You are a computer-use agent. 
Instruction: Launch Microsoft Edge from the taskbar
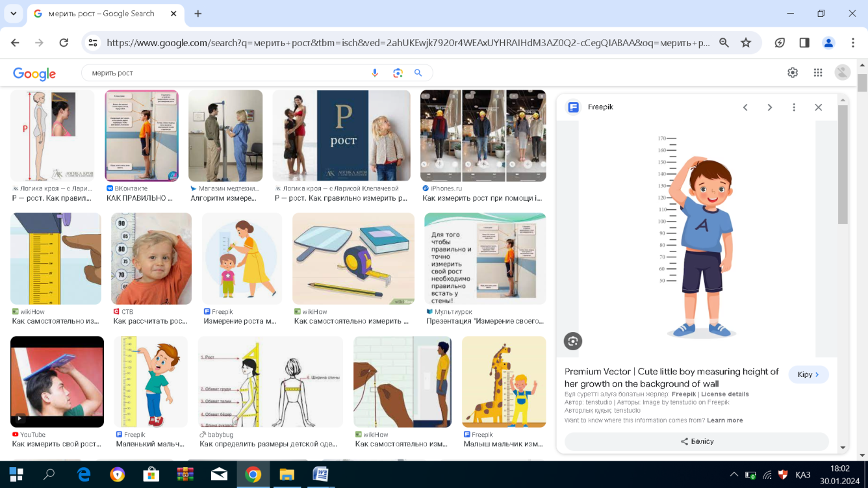point(84,474)
